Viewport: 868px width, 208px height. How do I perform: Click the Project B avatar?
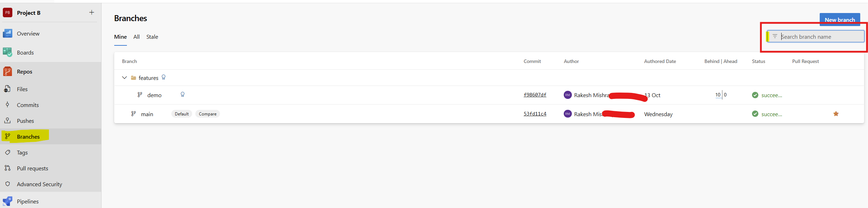[x=7, y=12]
